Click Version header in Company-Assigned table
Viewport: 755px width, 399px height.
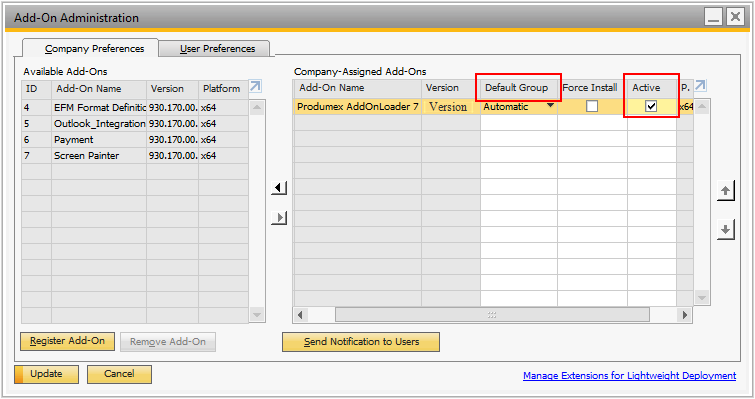451,88
